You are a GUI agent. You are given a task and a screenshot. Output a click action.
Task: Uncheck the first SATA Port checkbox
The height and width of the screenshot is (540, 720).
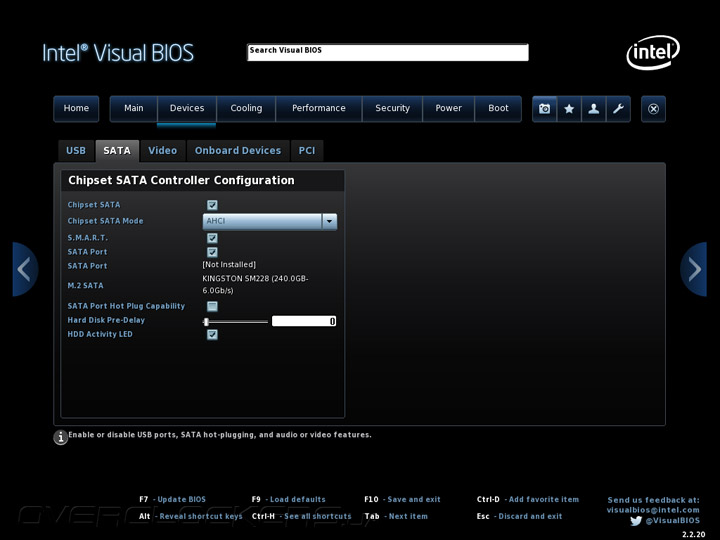[x=212, y=252]
